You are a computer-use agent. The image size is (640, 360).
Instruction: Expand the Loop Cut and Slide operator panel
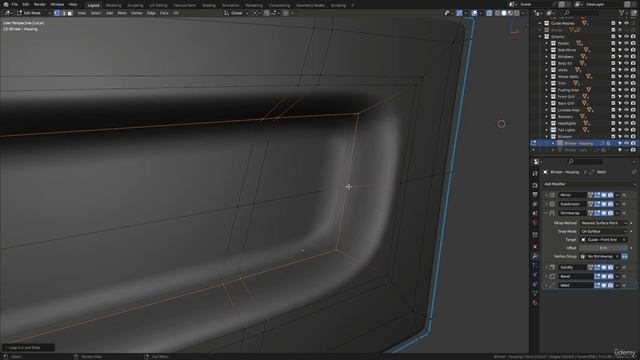click(x=28, y=348)
